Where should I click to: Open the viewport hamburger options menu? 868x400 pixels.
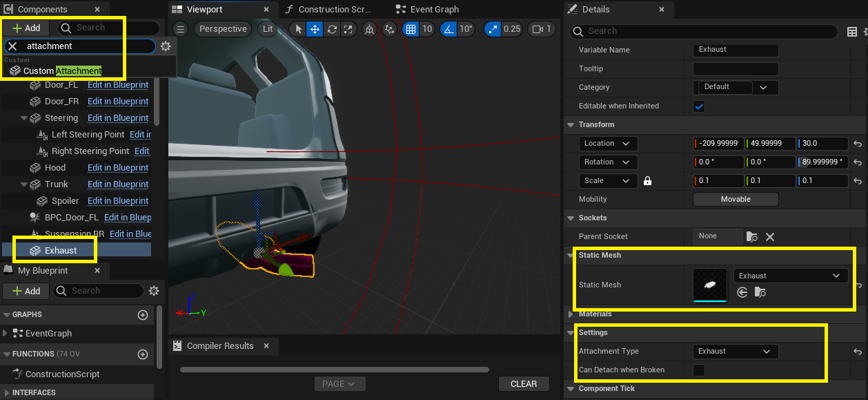click(180, 29)
